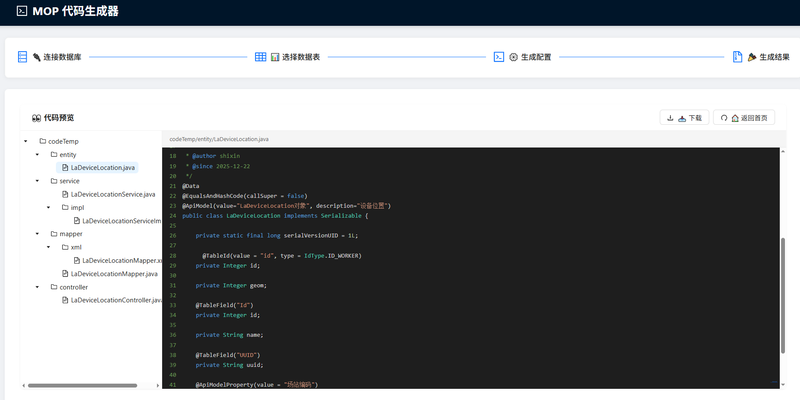Viewport: 800px width, 400px height.
Task: Click the LaDeviceLocationService.java file icon
Action: (x=64, y=194)
